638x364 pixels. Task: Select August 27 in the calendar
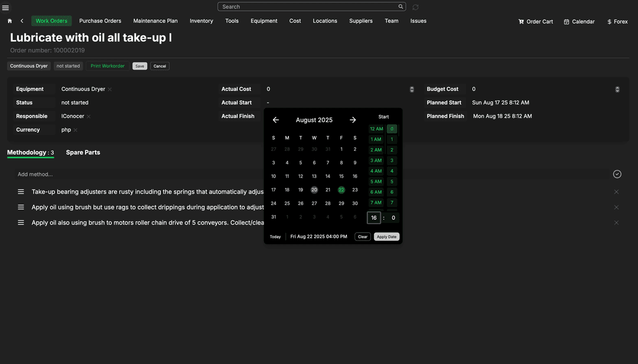314,203
